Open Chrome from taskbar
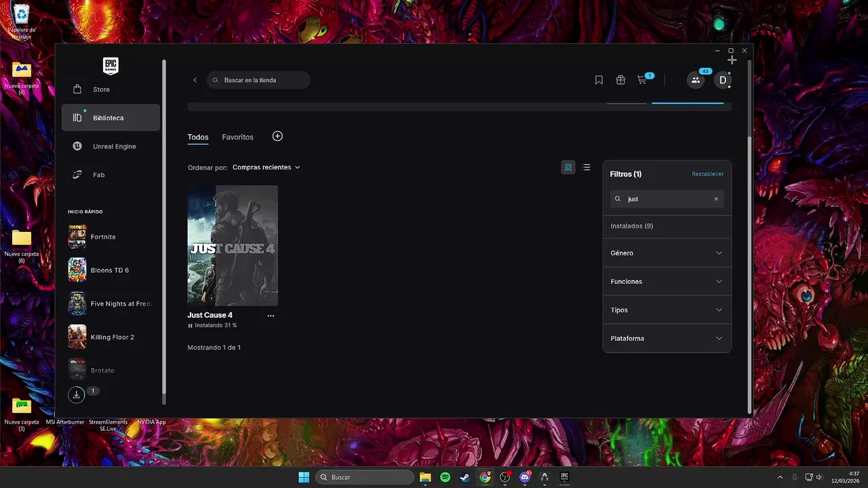This screenshot has height=488, width=868. tap(485, 477)
